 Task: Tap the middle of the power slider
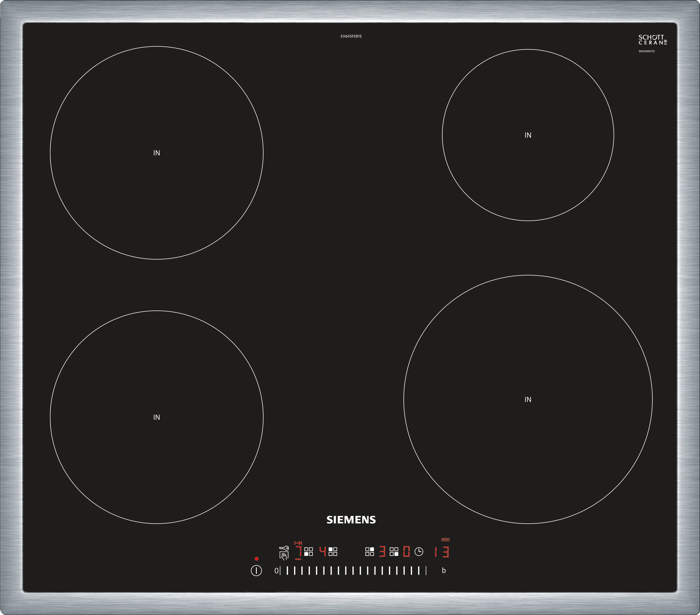(353, 570)
